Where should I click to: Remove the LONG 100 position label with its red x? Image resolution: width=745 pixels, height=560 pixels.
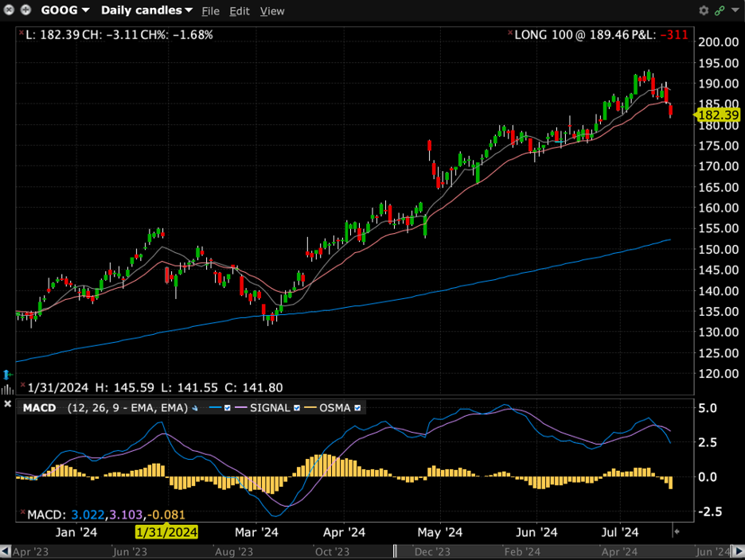510,33
